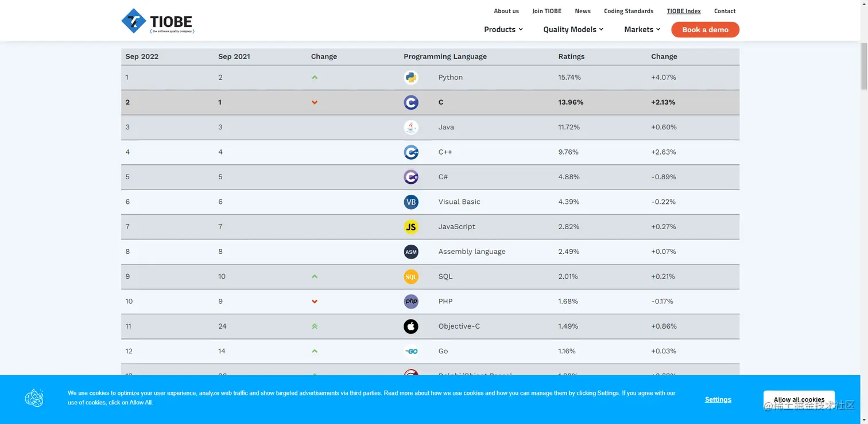Click the green up arrow in Python row
868x424 pixels.
pyautogui.click(x=315, y=77)
